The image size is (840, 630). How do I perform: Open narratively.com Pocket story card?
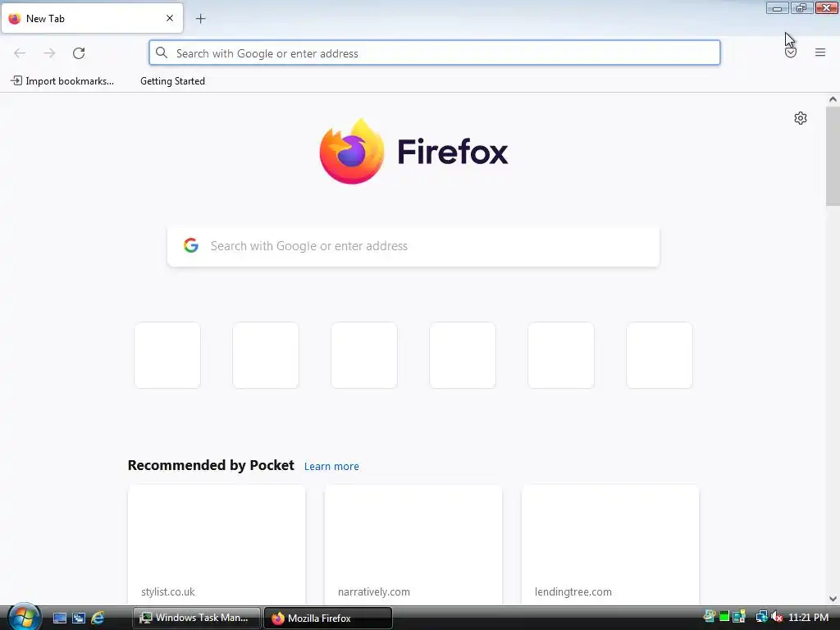pyautogui.click(x=413, y=545)
